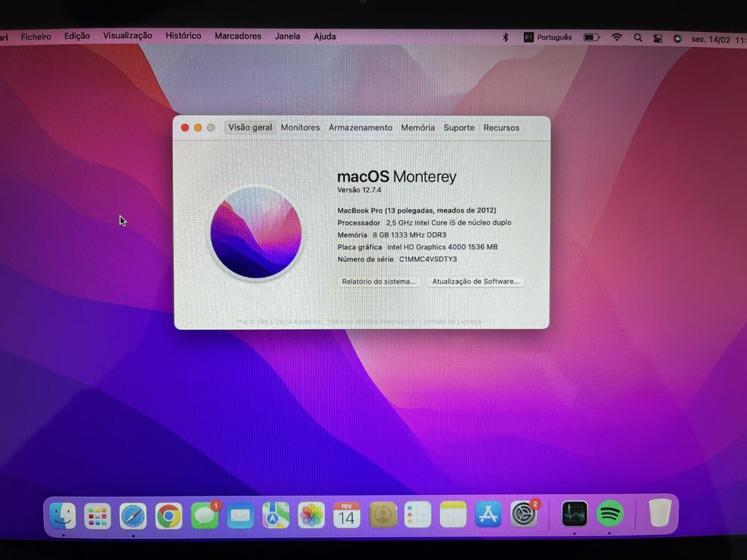The width and height of the screenshot is (747, 560).
Task: Switch to the Armazenamento tab
Action: [361, 128]
